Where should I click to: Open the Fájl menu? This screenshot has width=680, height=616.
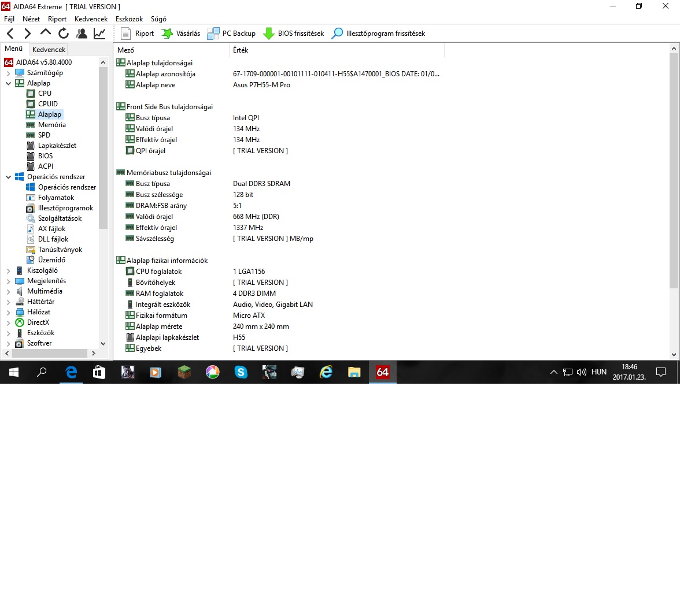9,19
